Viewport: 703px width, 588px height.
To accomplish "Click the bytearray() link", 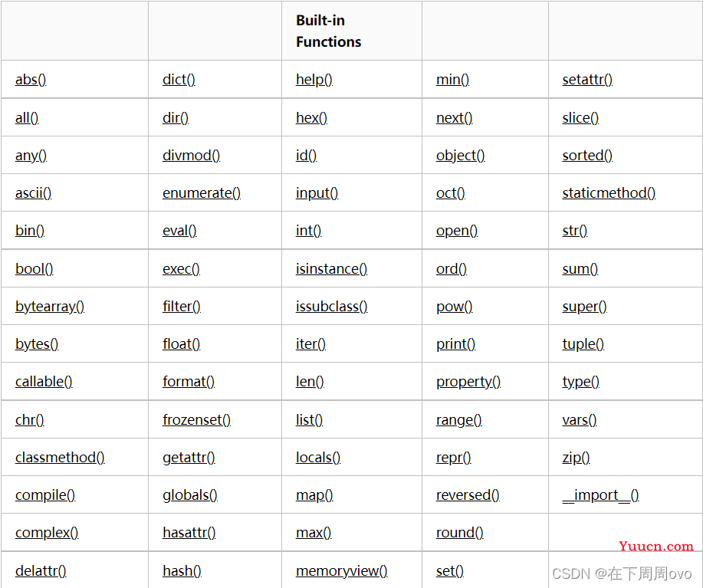I will 50,307.
